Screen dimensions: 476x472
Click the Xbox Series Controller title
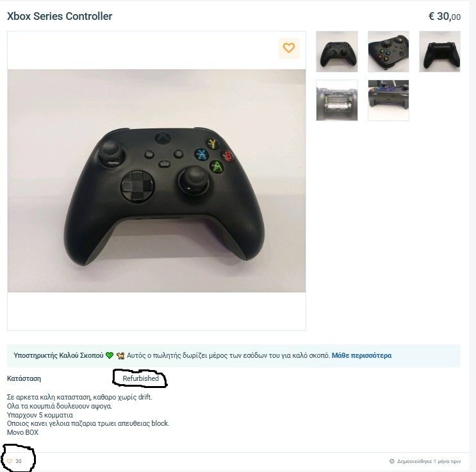[60, 16]
